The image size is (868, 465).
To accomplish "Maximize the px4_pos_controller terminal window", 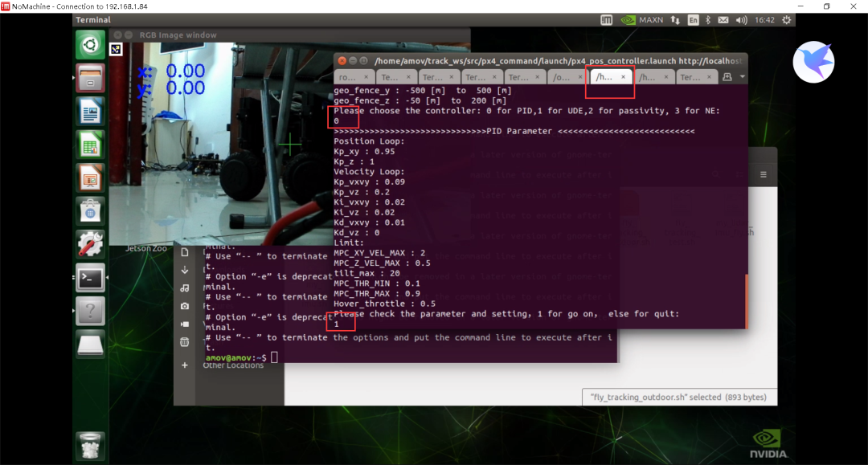I will [x=364, y=61].
